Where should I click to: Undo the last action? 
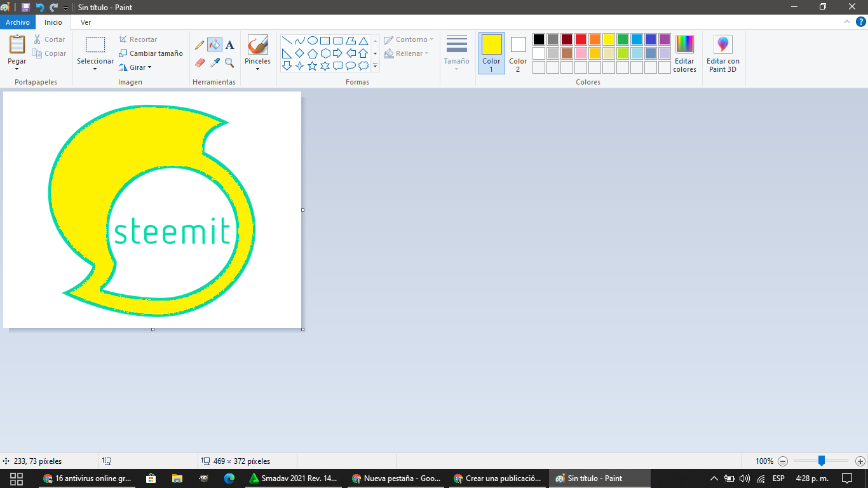coord(40,7)
